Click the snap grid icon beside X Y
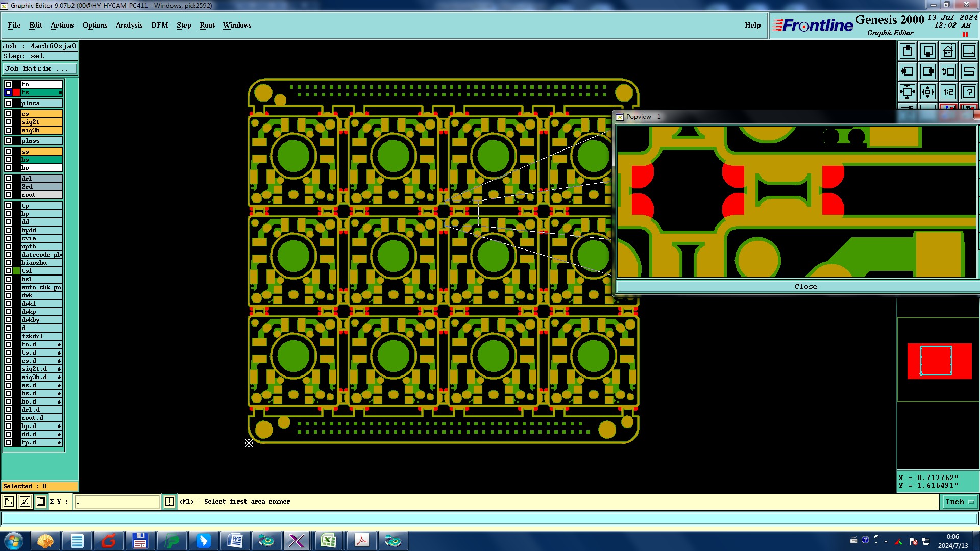The image size is (980, 551). pos(41,502)
